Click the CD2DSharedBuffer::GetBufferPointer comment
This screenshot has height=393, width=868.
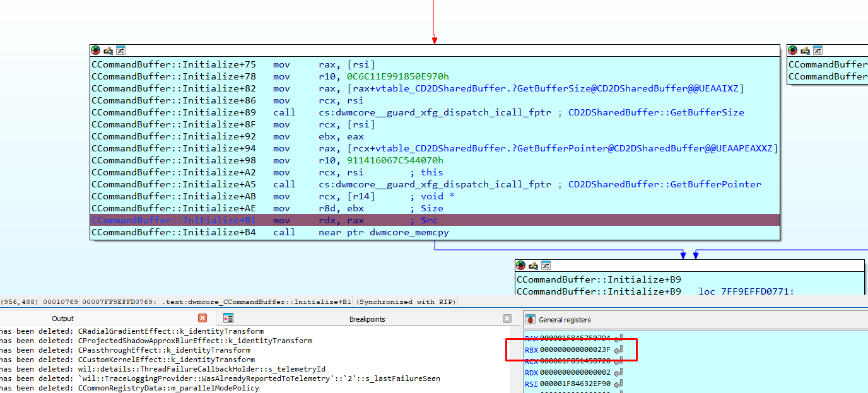click(664, 184)
